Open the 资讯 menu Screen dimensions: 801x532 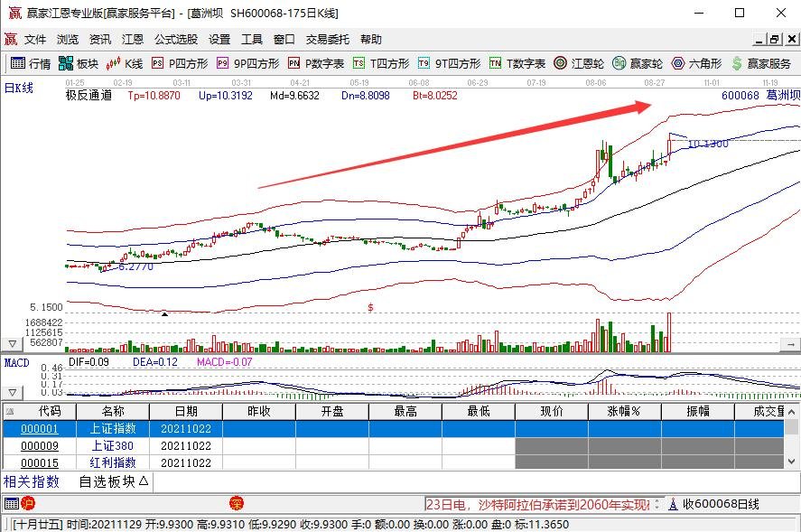click(x=100, y=40)
